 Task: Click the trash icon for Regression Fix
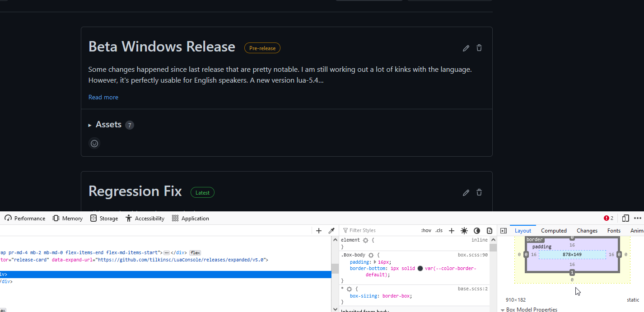click(x=479, y=192)
